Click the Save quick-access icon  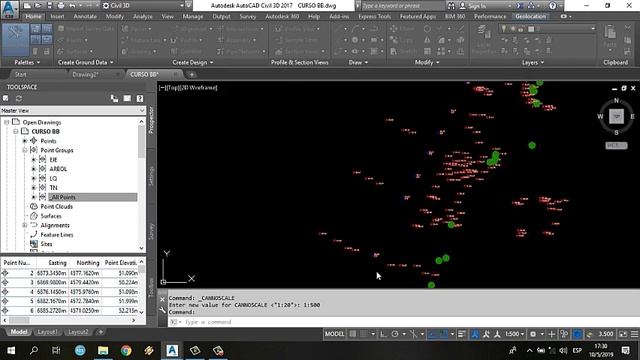(x=49, y=6)
